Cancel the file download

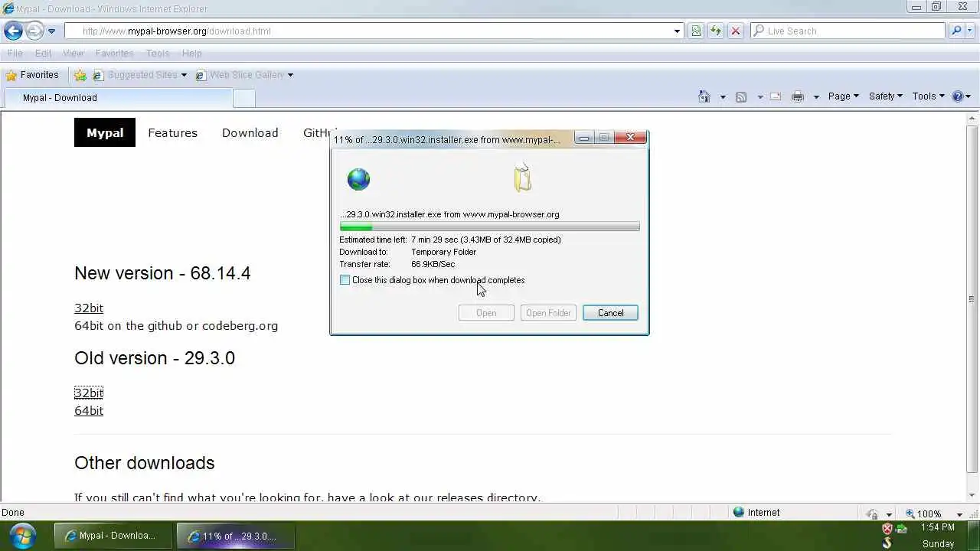click(x=610, y=313)
